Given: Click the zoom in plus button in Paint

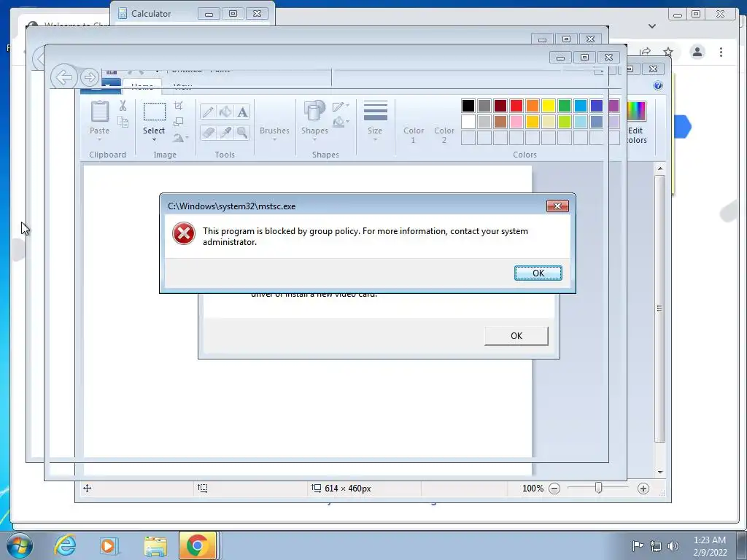Looking at the screenshot, I should (x=643, y=489).
